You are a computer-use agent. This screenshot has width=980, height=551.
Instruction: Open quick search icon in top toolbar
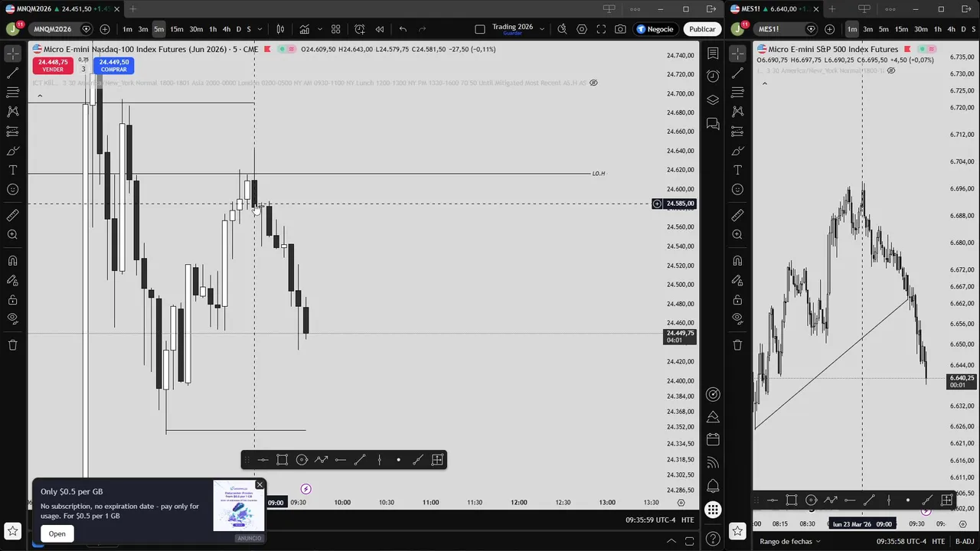[562, 29]
